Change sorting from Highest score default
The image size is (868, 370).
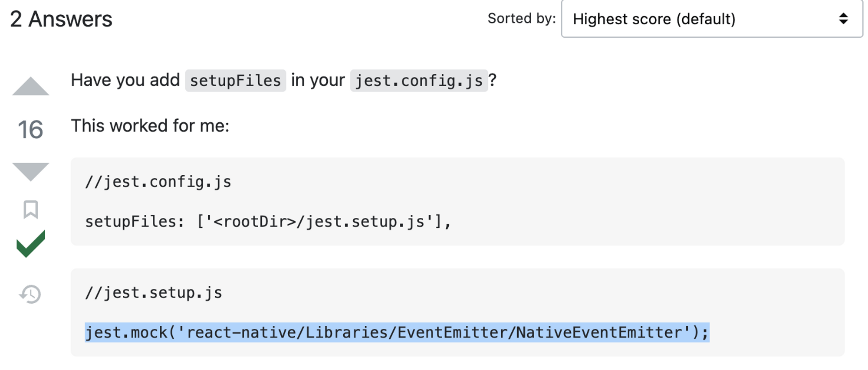click(x=712, y=19)
